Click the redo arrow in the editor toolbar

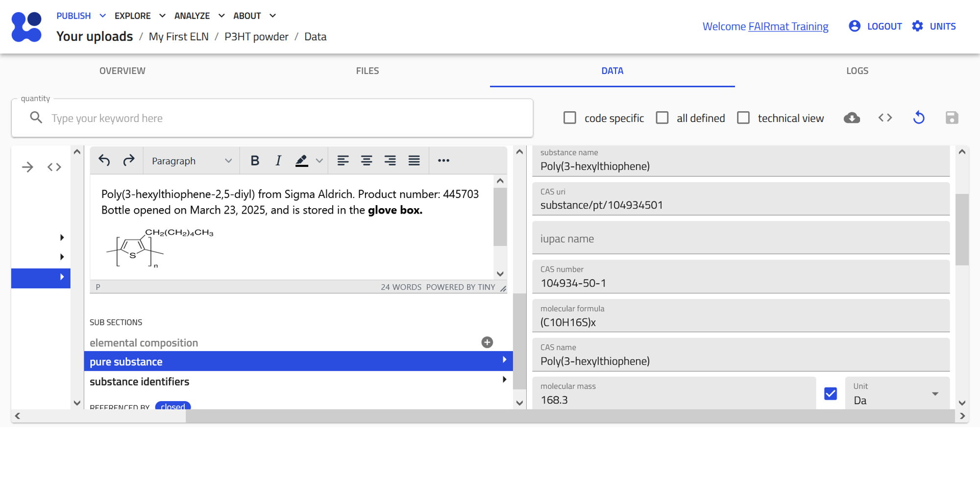tap(129, 160)
